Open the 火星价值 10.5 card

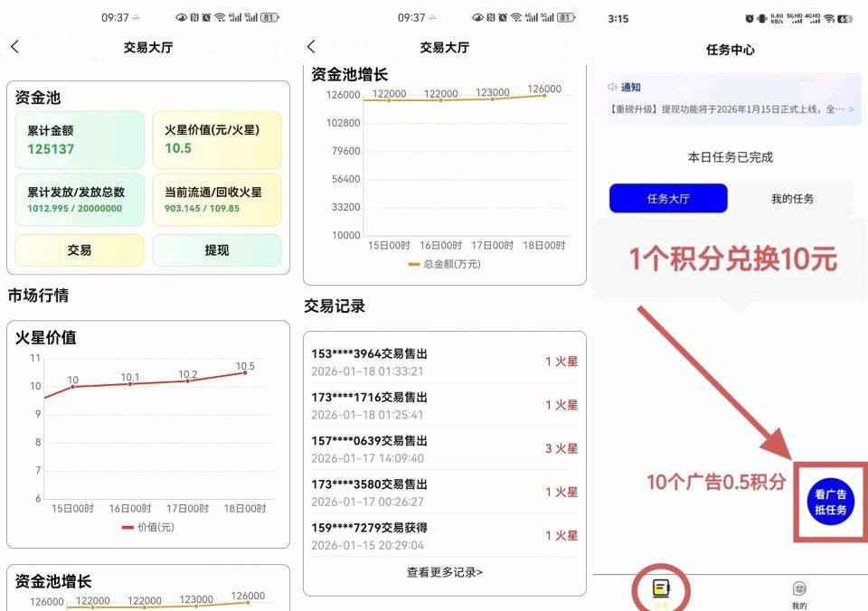click(x=217, y=140)
